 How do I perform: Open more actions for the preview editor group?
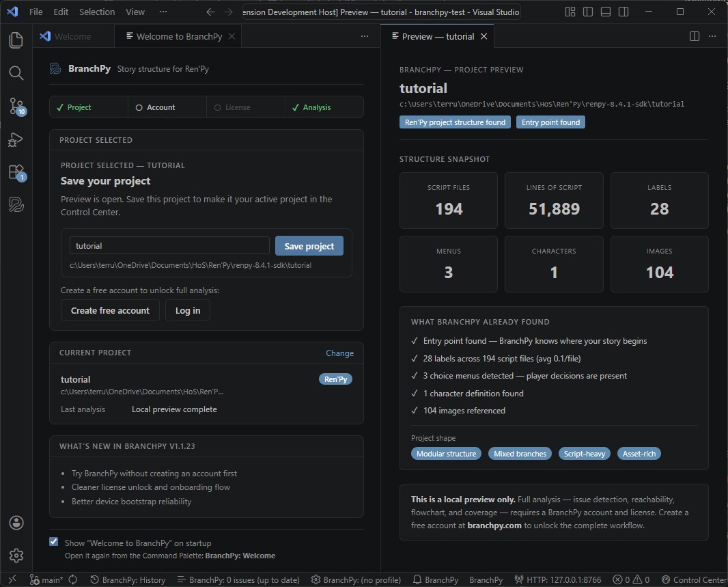[x=714, y=37]
